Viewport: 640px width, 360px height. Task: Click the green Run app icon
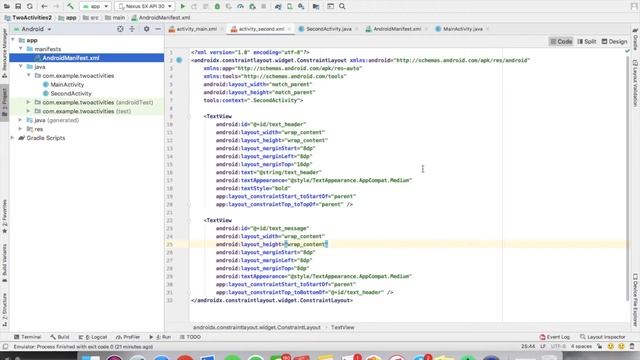(183, 7)
